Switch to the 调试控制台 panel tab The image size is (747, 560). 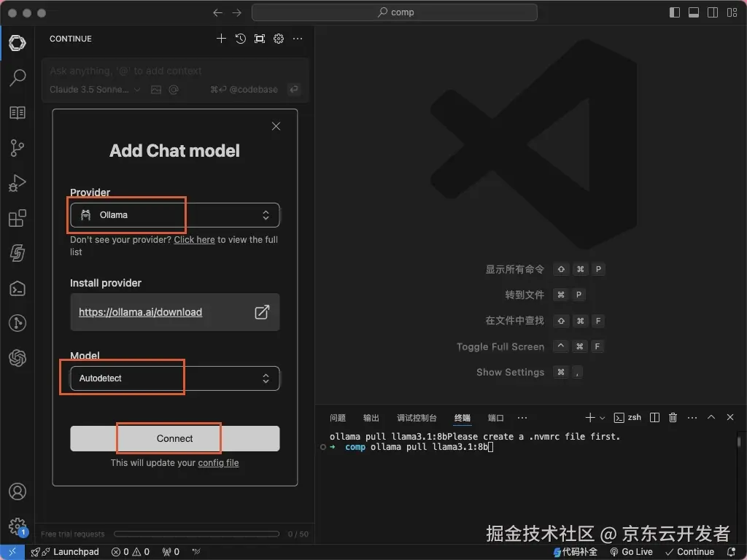tap(417, 418)
